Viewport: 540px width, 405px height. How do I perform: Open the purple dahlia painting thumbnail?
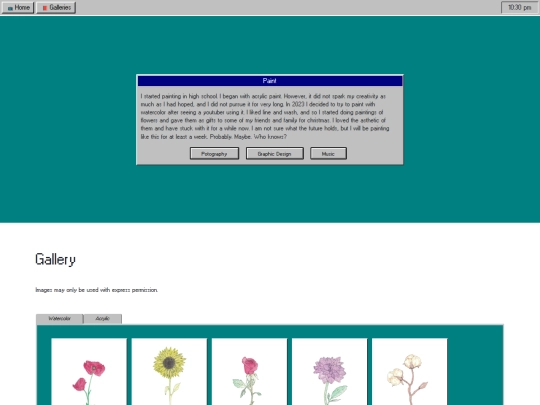(x=330, y=372)
